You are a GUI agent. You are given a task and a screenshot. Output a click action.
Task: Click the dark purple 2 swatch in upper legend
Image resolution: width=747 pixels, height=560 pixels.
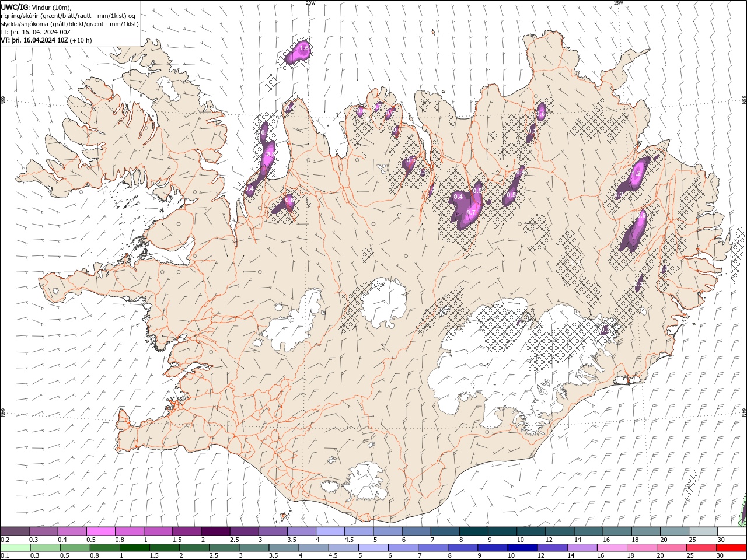[x=215, y=531]
